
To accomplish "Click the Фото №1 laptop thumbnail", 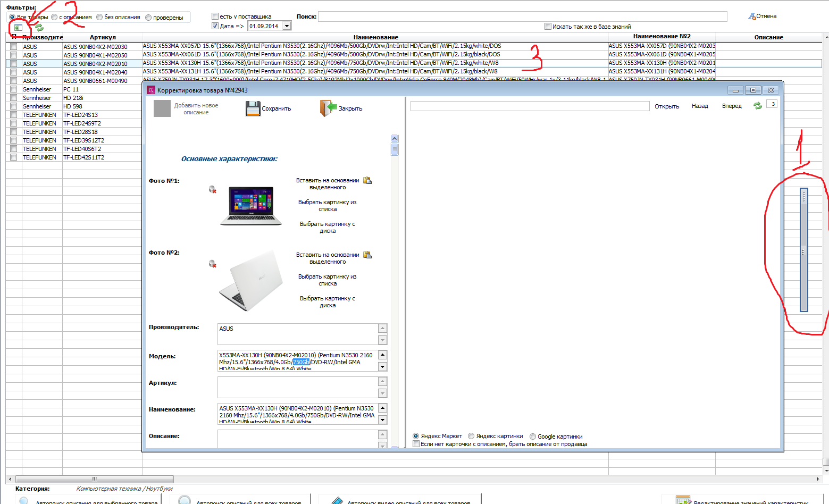I will tap(252, 206).
